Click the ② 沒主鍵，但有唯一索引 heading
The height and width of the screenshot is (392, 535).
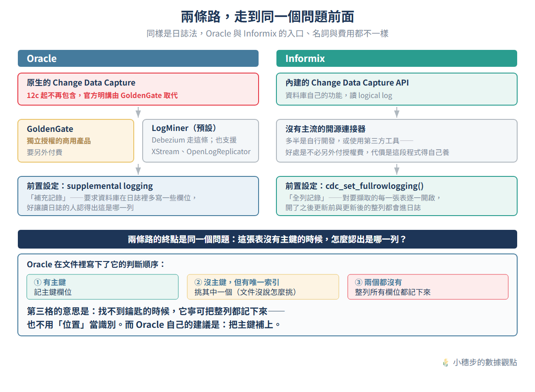coord(237,282)
